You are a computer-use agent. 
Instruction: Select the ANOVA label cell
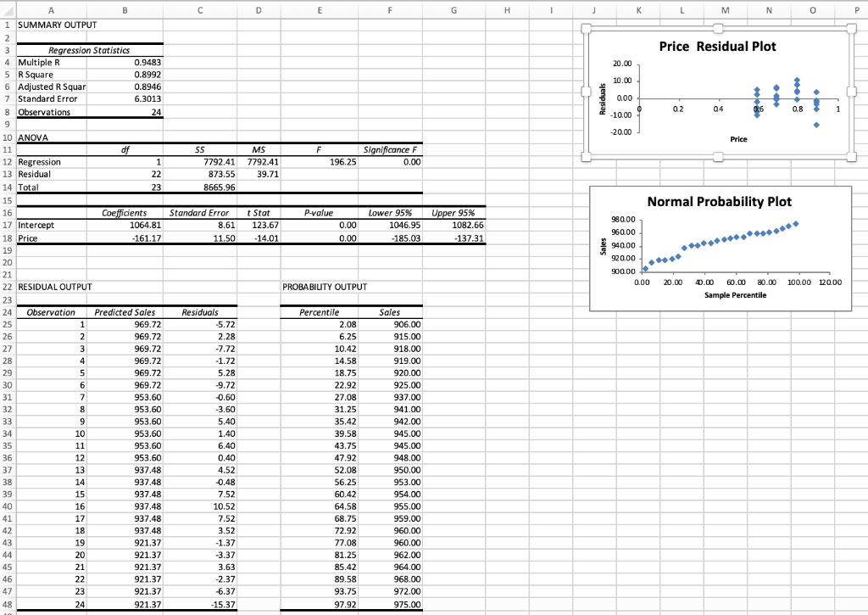point(51,137)
